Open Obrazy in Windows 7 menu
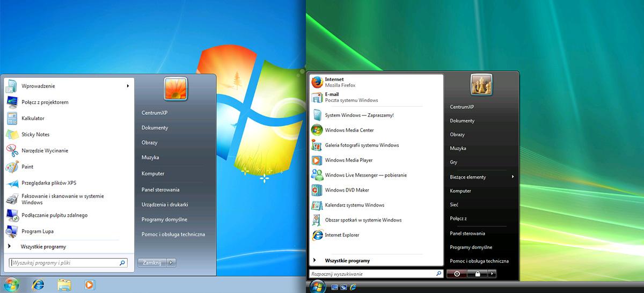The height and width of the screenshot is (293, 644). [149, 143]
